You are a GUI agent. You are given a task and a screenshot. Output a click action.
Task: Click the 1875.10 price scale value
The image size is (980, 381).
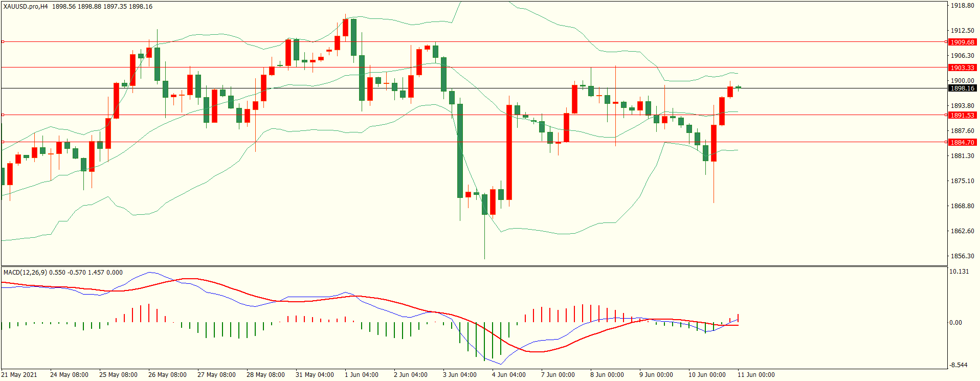pos(962,181)
